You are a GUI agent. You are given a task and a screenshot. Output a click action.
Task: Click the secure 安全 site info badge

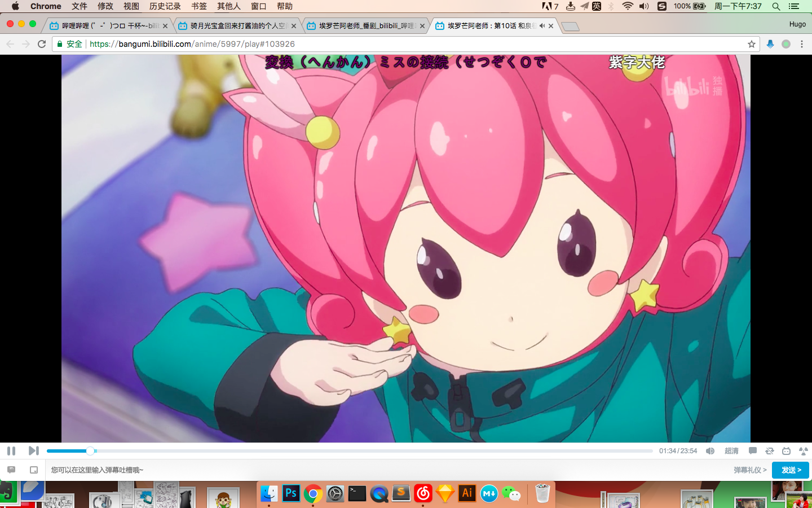coord(69,44)
